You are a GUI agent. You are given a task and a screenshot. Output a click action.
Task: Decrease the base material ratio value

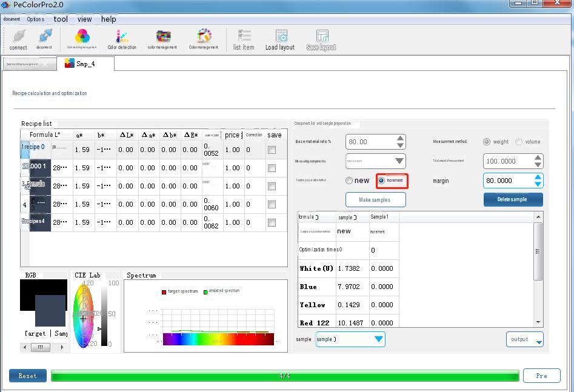tap(401, 145)
